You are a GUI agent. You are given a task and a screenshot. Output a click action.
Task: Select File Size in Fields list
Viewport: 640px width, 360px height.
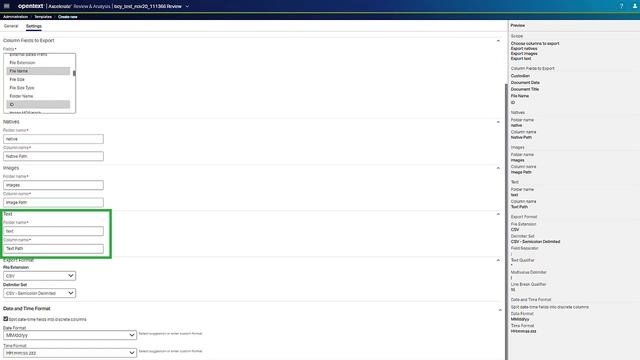click(x=38, y=80)
